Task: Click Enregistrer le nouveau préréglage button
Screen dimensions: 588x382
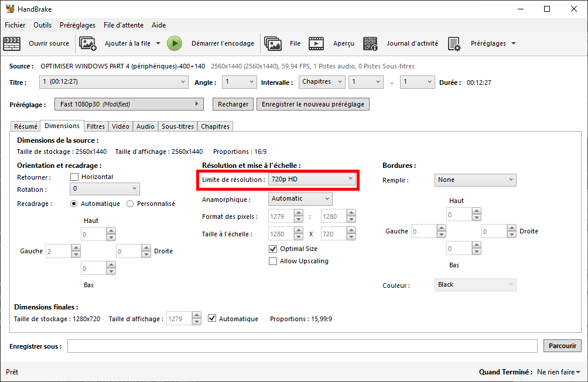Action: [x=313, y=104]
